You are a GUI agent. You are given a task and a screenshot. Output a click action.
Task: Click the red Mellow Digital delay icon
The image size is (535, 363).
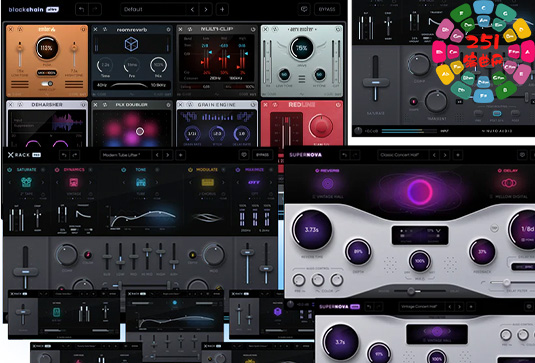(509, 183)
